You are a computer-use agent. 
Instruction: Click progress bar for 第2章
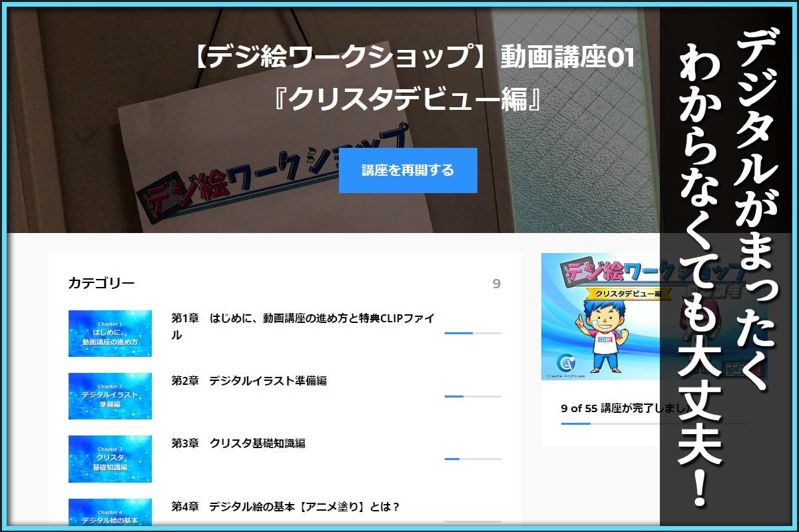tap(473, 396)
